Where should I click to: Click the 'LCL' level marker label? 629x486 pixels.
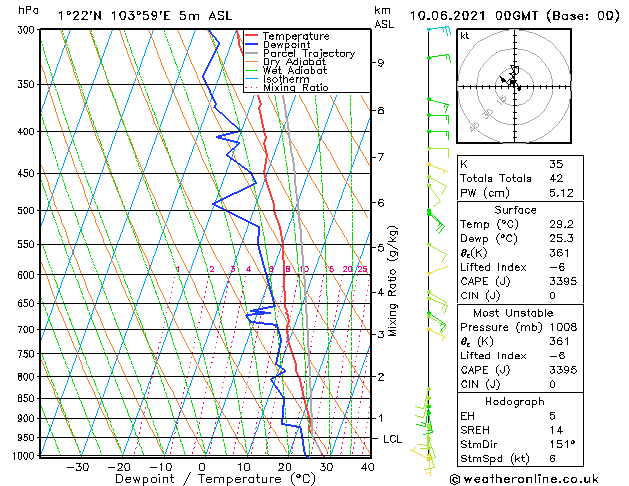pyautogui.click(x=393, y=439)
